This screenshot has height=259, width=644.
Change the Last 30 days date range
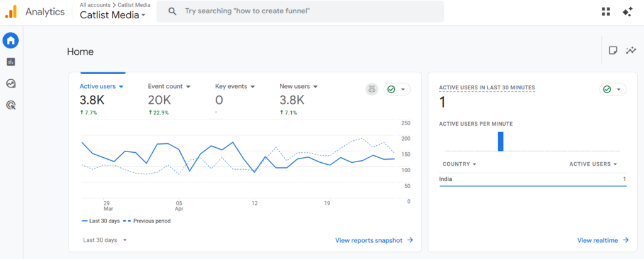coord(105,240)
